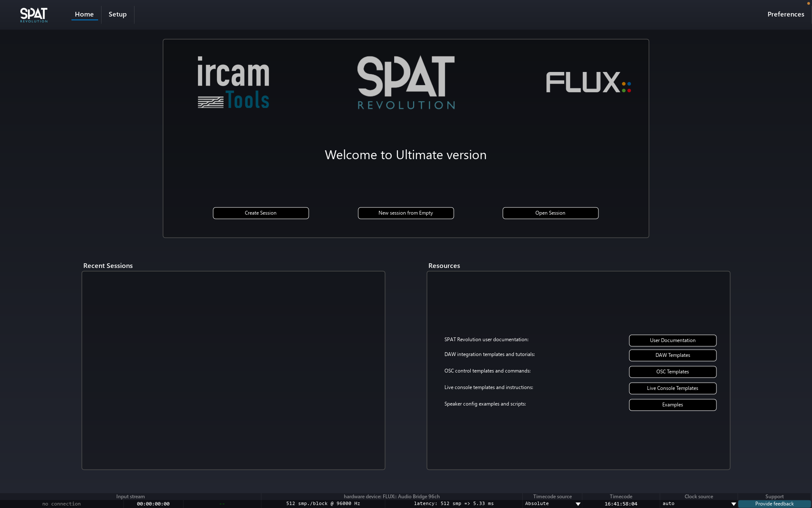Click the Create Session button
This screenshot has height=508, width=812.
(261, 213)
